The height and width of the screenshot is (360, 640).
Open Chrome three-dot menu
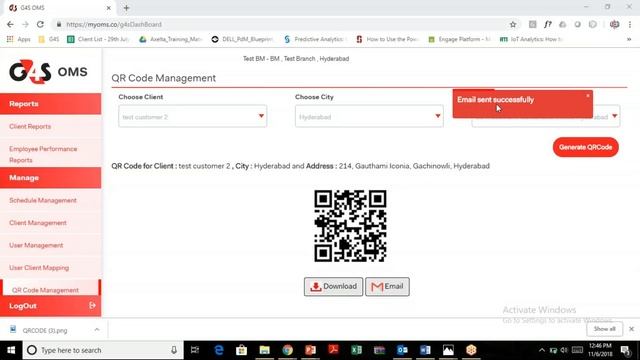pyautogui.click(x=630, y=24)
